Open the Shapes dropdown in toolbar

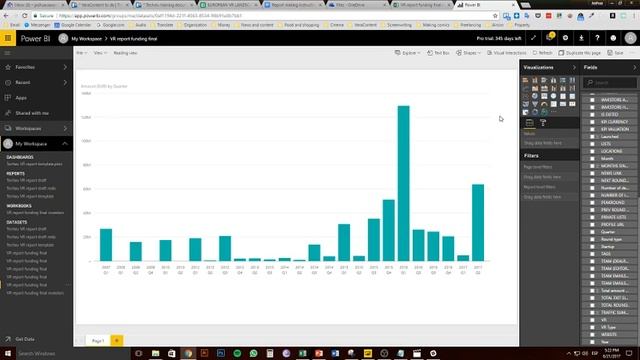[x=468, y=53]
